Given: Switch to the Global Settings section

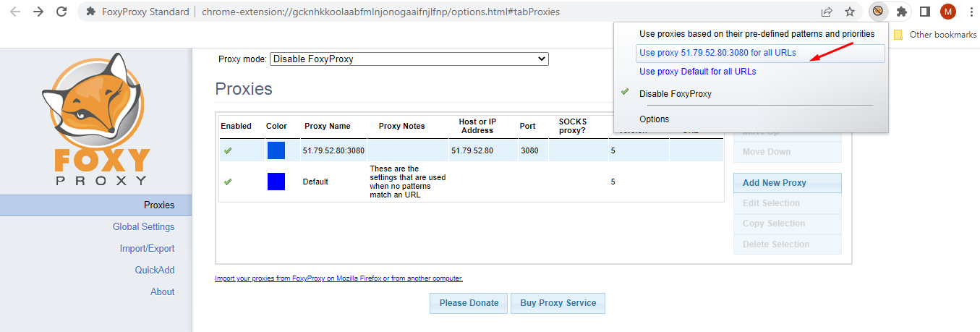Looking at the screenshot, I should pos(143,226).
